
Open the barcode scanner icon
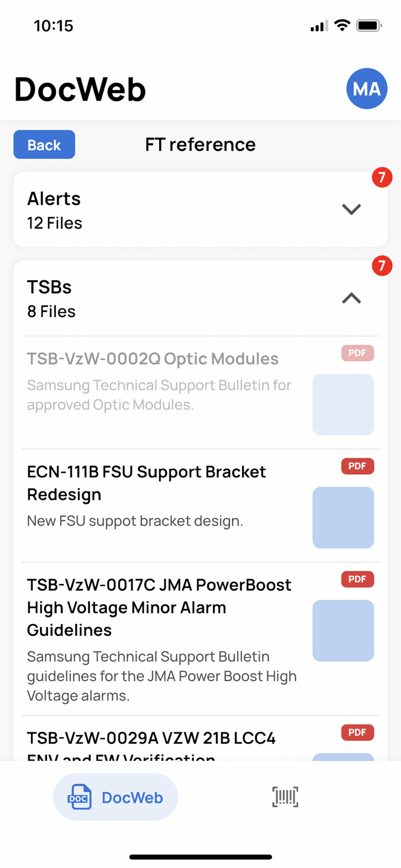(x=284, y=797)
